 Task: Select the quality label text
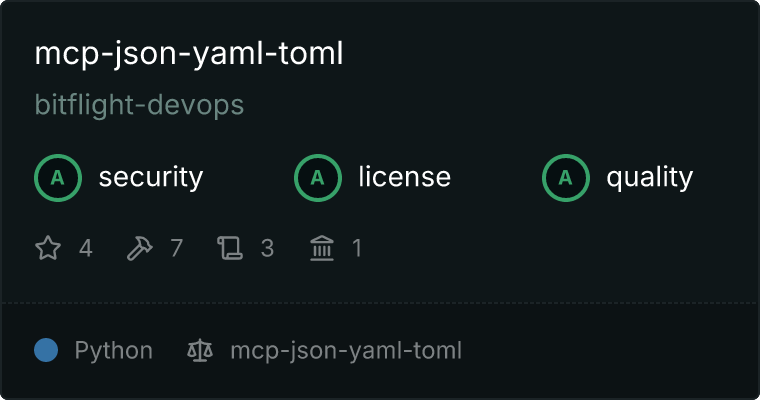tap(649, 178)
